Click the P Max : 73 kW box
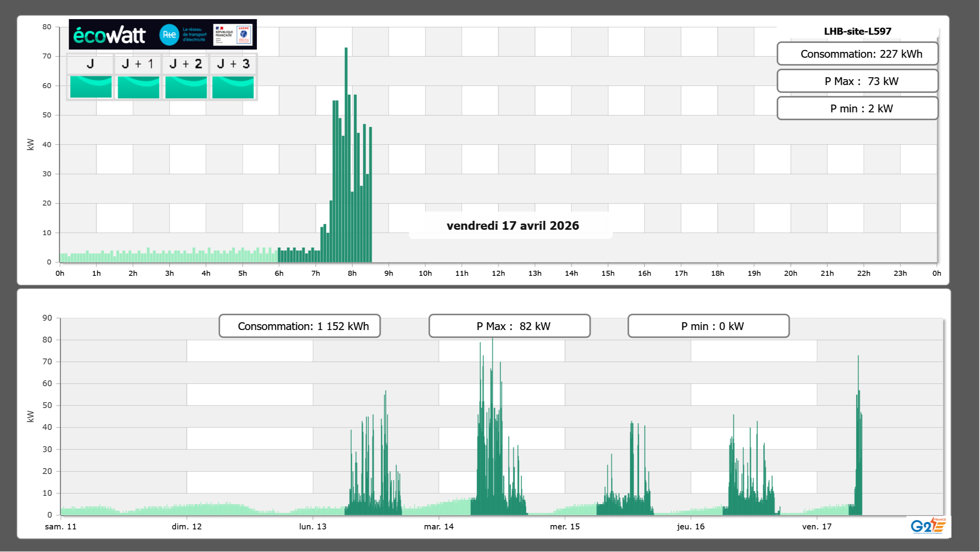 857,81
